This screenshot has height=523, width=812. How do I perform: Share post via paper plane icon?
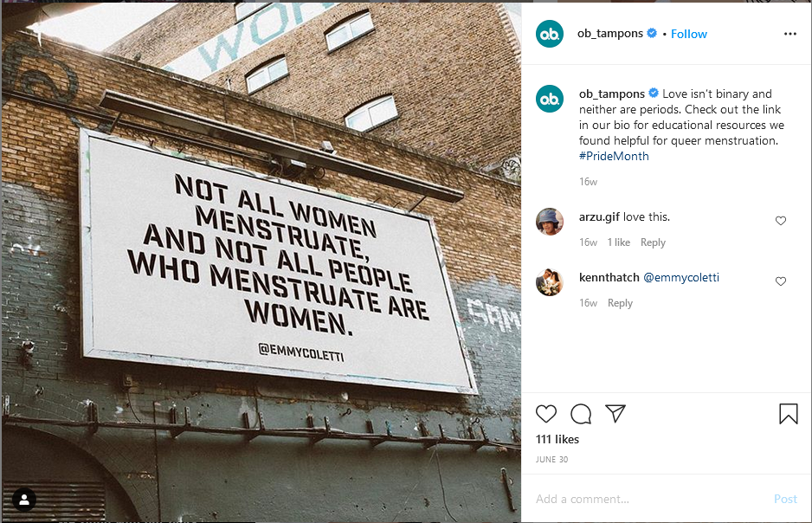tap(615, 414)
